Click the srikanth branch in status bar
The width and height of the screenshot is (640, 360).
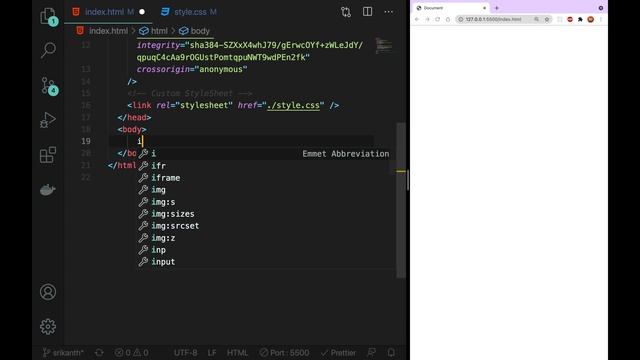pos(63,353)
